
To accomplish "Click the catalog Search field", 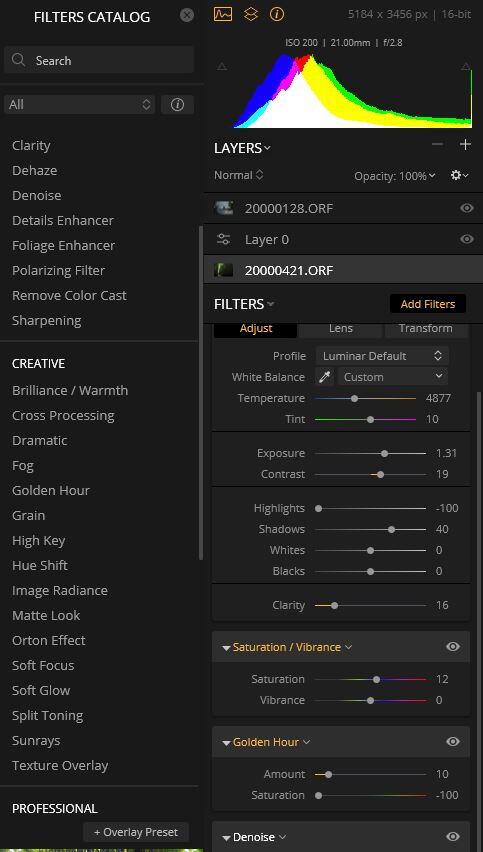I will [x=99, y=60].
